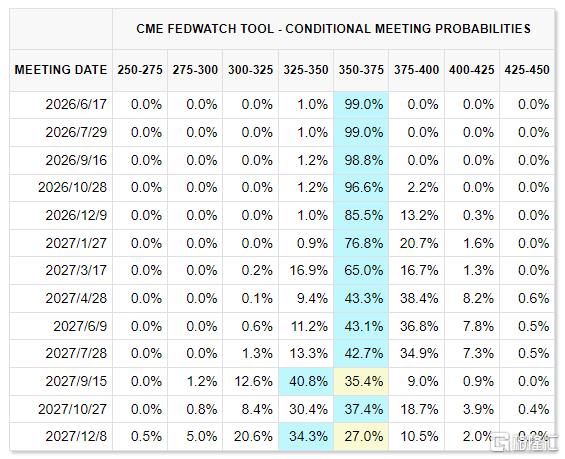This screenshot has width=565, height=459.
Task: Click the 34.3% cell in last row
Action: 306,436
